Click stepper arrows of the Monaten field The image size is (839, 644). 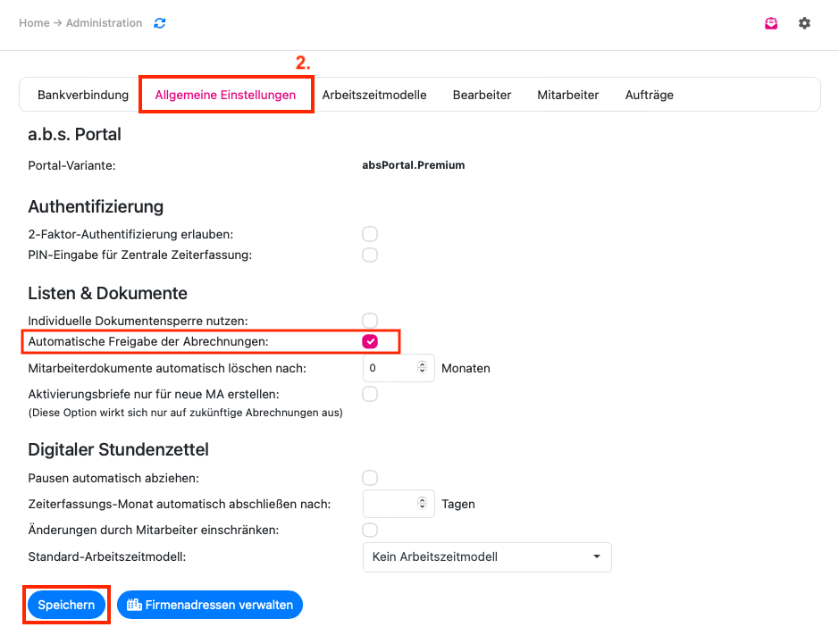422,367
